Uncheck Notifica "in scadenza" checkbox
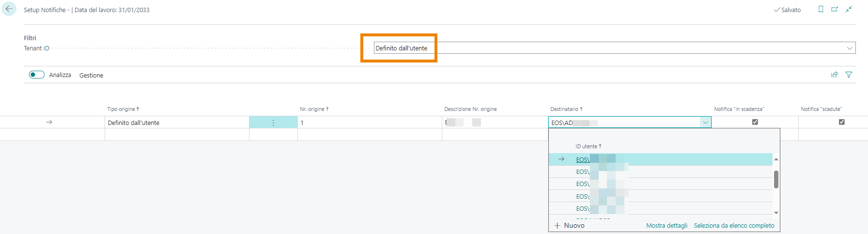Viewport: 868px width, 234px height. pos(755,122)
